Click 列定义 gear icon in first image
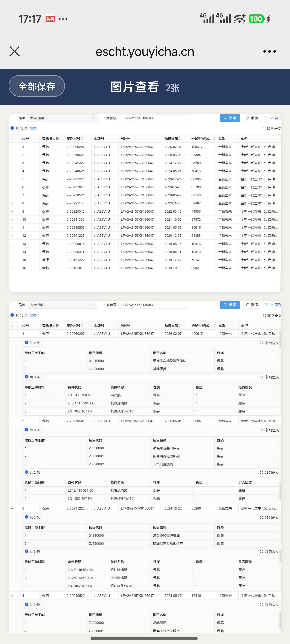 click(268, 129)
